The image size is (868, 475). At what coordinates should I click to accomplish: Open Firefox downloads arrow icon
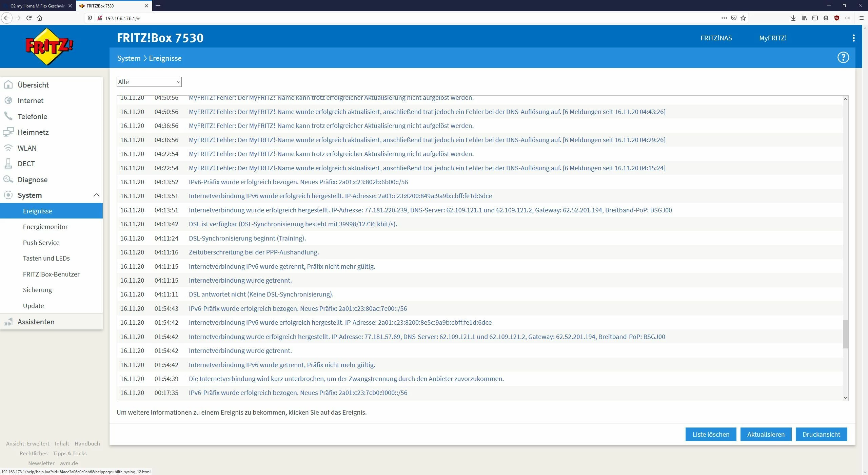coord(793,18)
